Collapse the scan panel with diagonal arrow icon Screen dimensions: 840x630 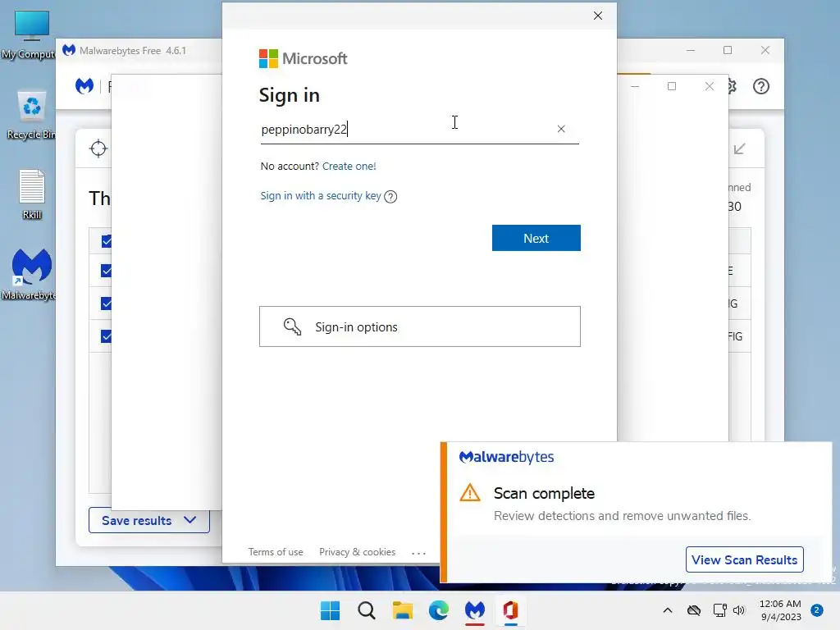click(x=739, y=149)
